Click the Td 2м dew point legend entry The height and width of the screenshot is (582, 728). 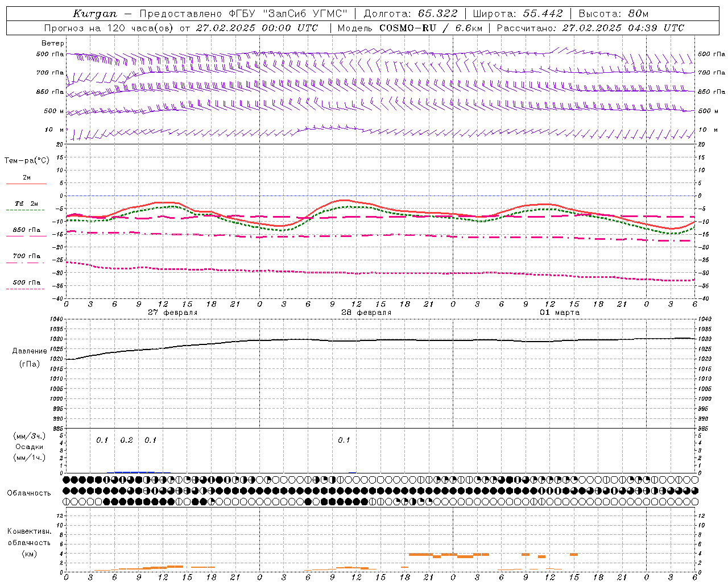pos(26,203)
